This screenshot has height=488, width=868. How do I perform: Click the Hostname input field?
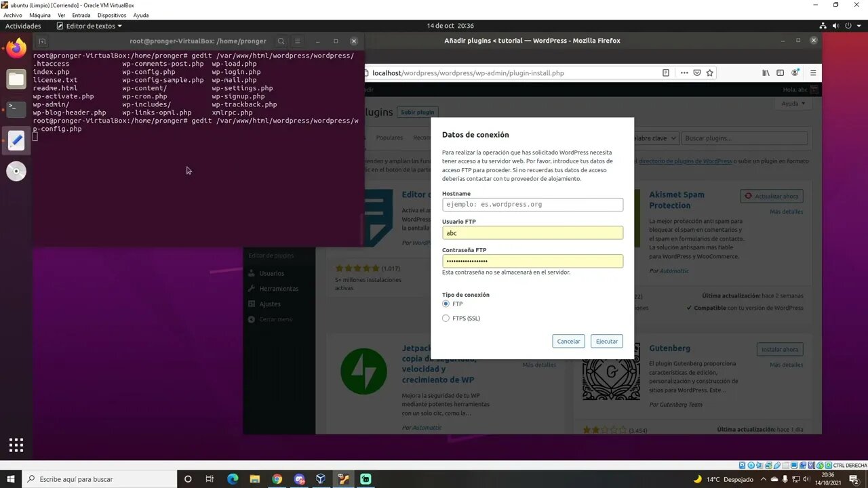pos(532,204)
